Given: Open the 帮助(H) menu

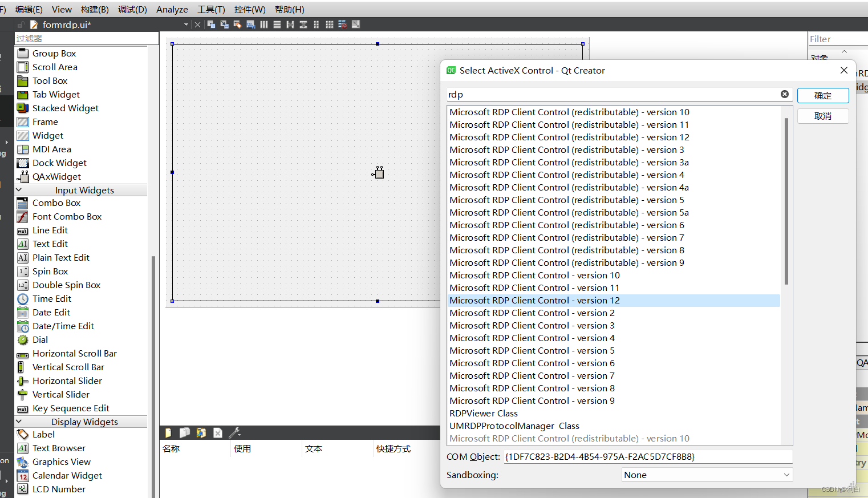Looking at the screenshot, I should click(x=290, y=10).
